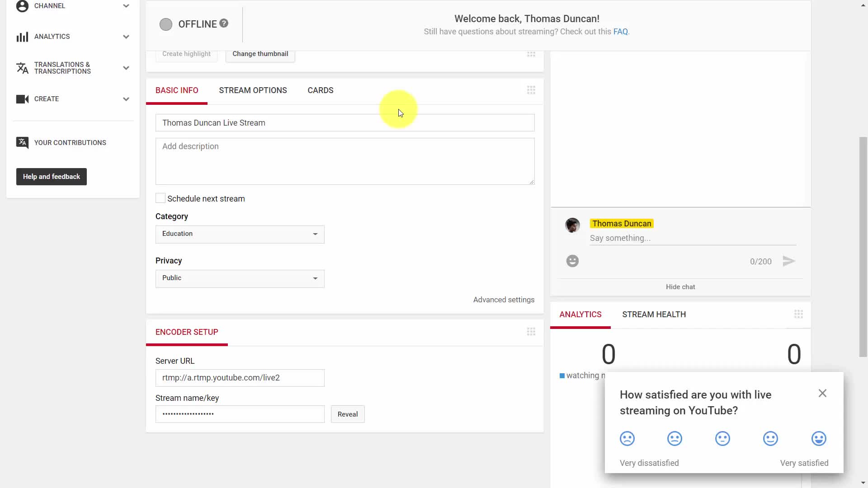Screen dimensions: 868x488
Task: Open the FAQ link
Action: (x=620, y=32)
